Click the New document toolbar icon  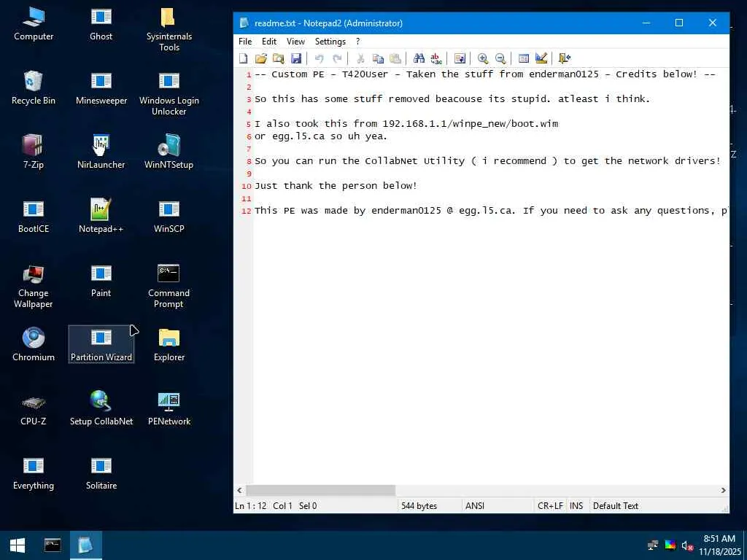[244, 58]
